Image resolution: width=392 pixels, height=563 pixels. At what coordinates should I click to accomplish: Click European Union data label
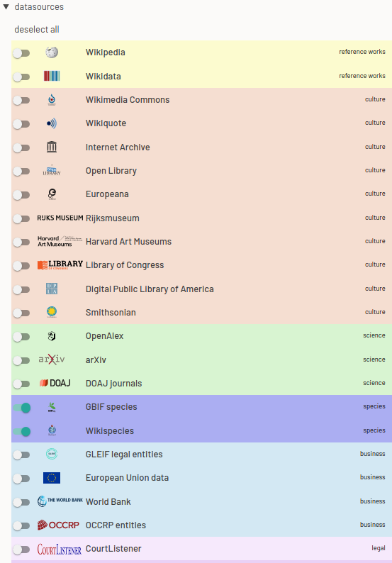click(127, 478)
